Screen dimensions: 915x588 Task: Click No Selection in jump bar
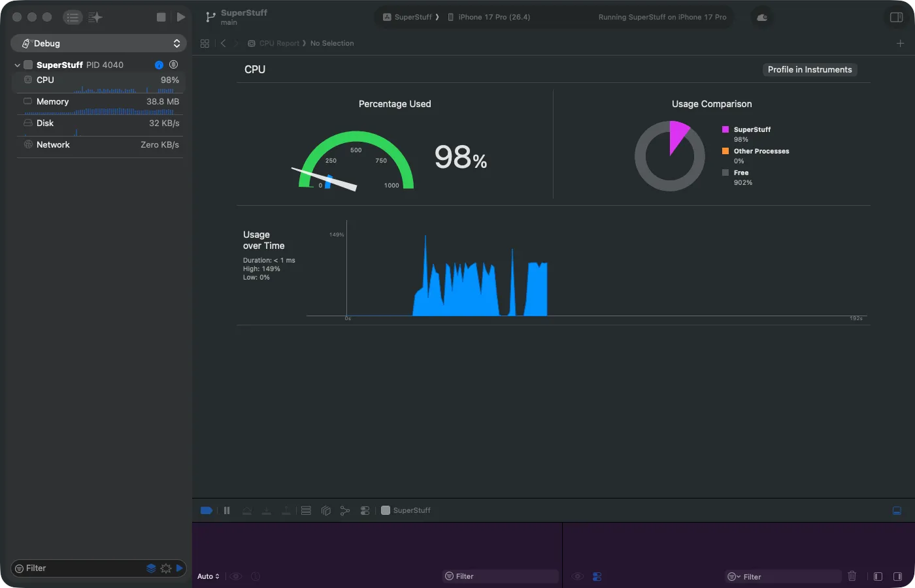coord(332,43)
